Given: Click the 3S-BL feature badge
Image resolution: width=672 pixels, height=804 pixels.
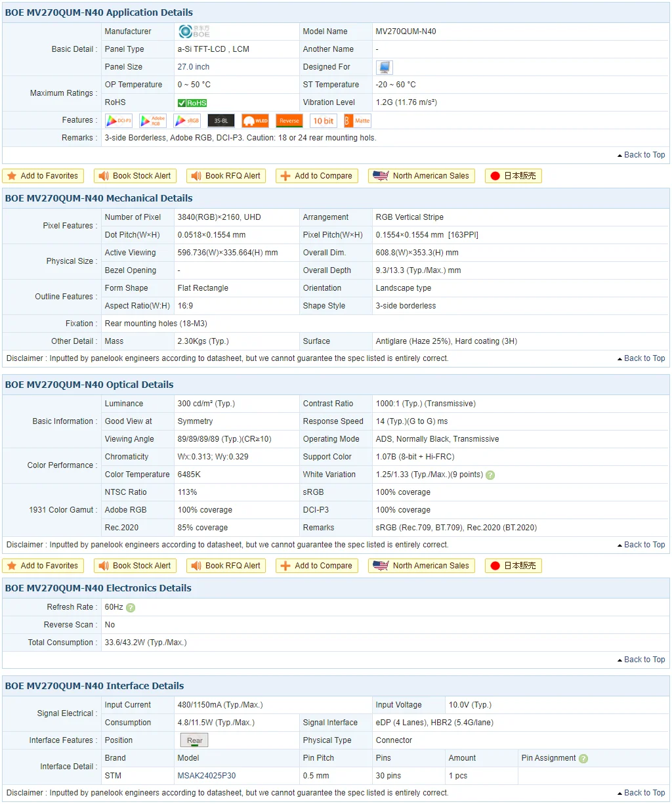Looking at the screenshot, I should pos(221,120).
